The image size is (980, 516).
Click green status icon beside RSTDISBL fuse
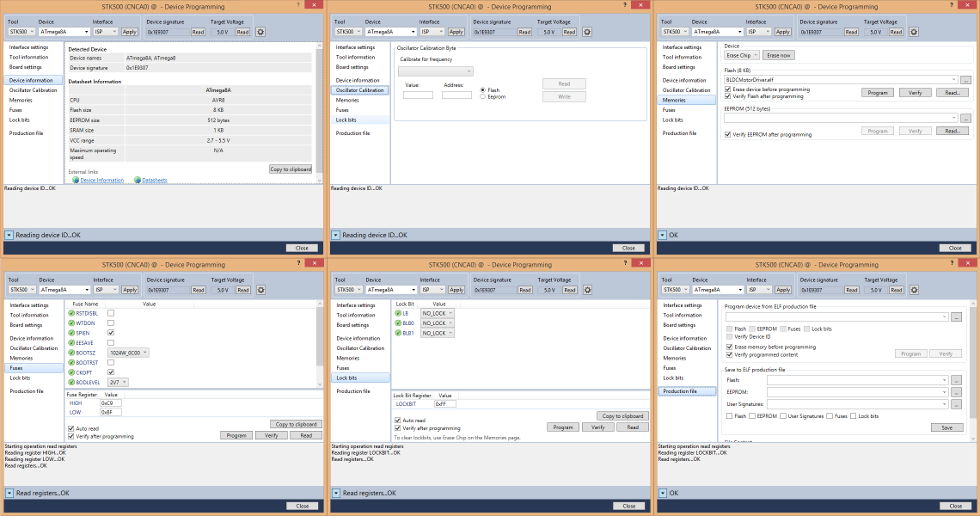pyautogui.click(x=71, y=313)
